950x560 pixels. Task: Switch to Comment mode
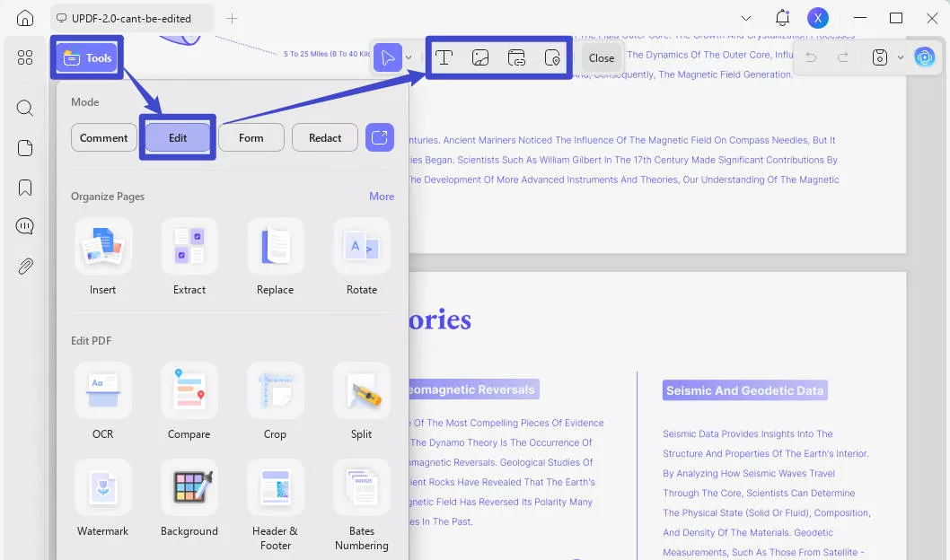coord(103,137)
